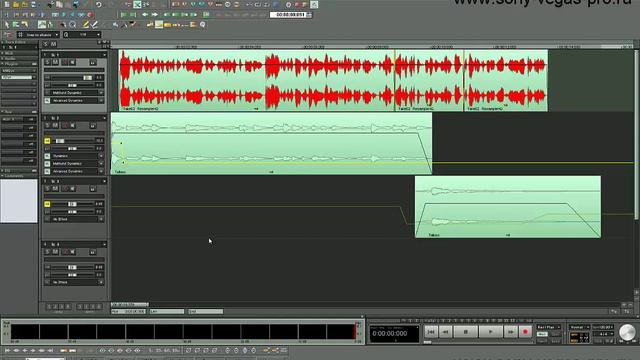Solo track 1
Viewport: 640px width, 360px height.
[x=47, y=62]
